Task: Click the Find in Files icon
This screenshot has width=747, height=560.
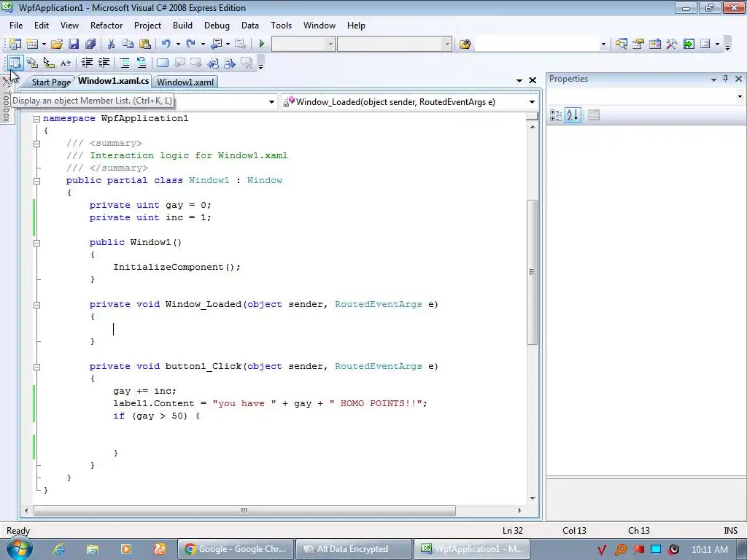Action: [465, 44]
